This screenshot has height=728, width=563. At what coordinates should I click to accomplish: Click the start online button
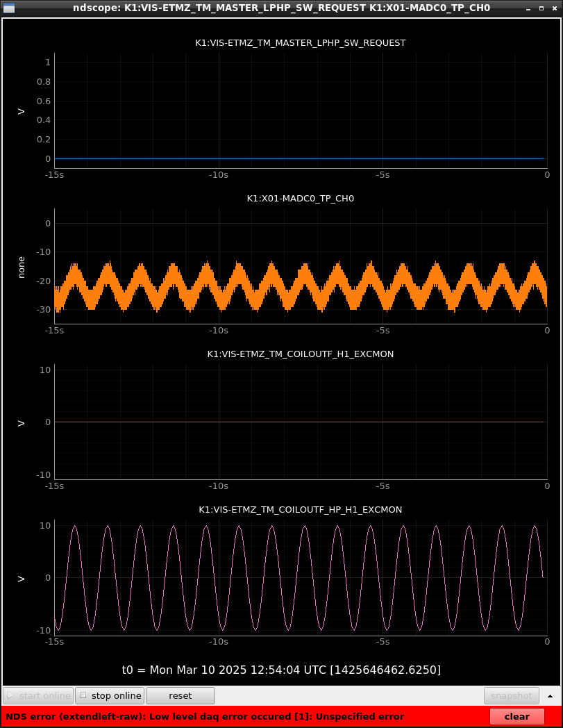[x=38, y=695]
